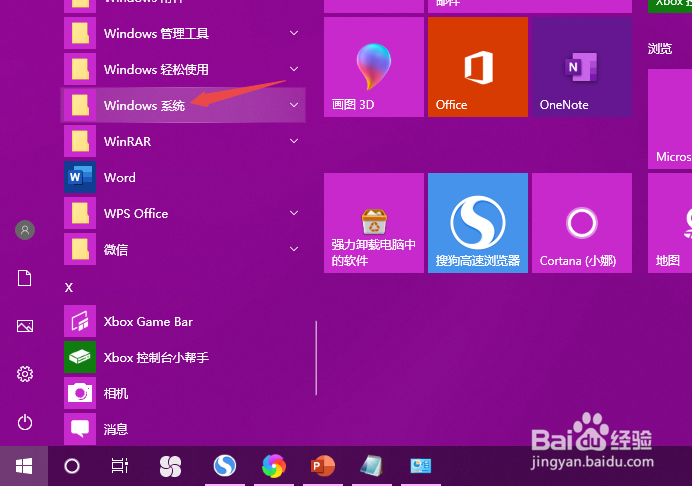This screenshot has width=692, height=486.
Task: Click the Power button icon
Action: point(25,422)
